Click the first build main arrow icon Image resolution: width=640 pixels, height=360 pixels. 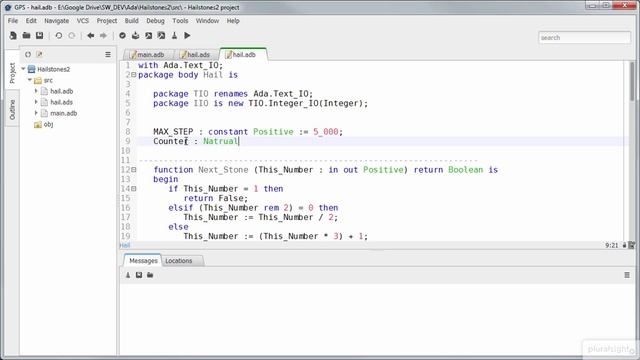coord(149,36)
